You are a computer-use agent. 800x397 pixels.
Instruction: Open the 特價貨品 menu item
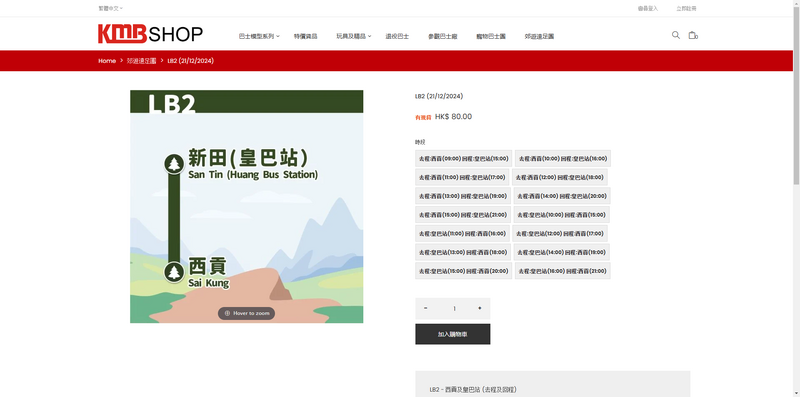click(x=306, y=36)
